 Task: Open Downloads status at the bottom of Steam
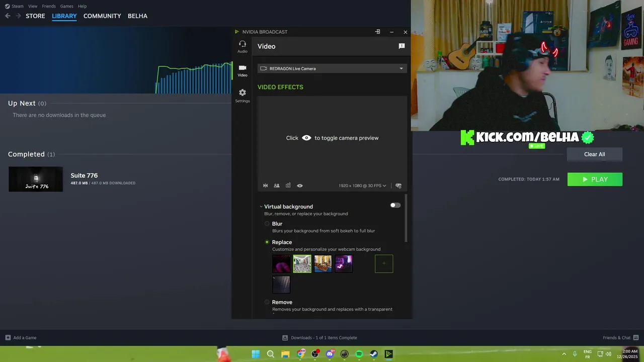point(319,338)
